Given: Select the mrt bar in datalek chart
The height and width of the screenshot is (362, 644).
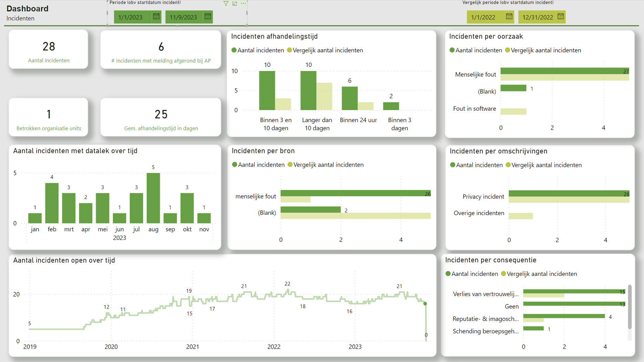Looking at the screenshot, I should click(69, 208).
